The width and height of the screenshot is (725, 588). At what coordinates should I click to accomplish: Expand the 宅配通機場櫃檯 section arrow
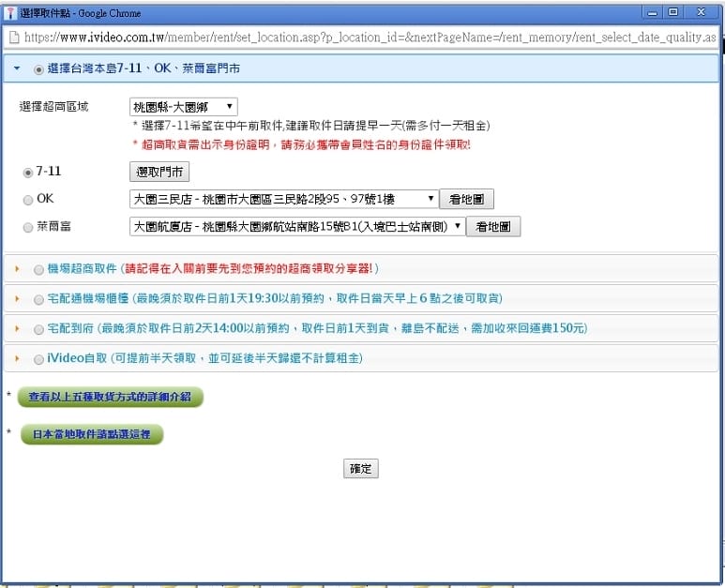click(17, 298)
